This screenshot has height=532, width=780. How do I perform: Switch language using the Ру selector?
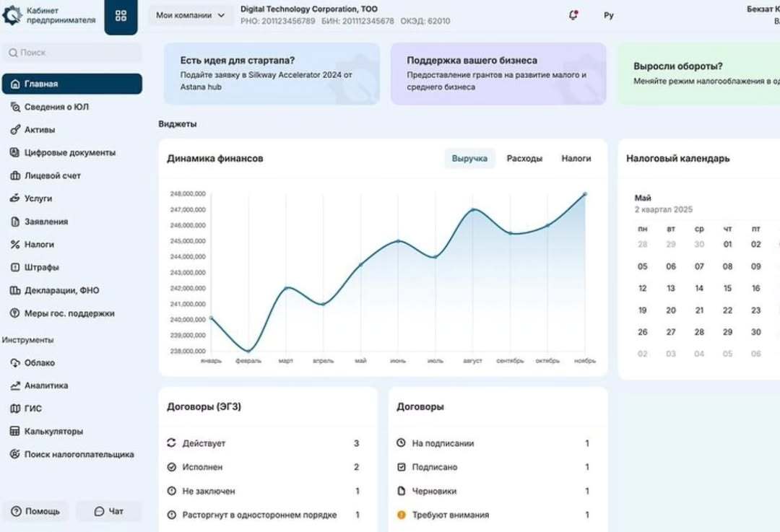click(609, 15)
